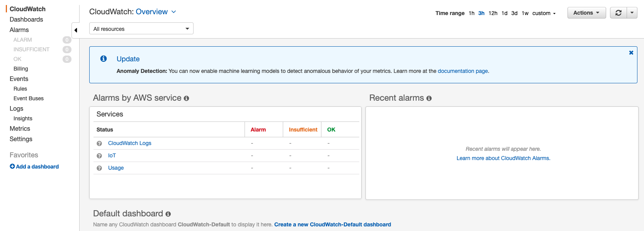Click the refresh icon button
This screenshot has width=644, height=231.
[618, 13]
